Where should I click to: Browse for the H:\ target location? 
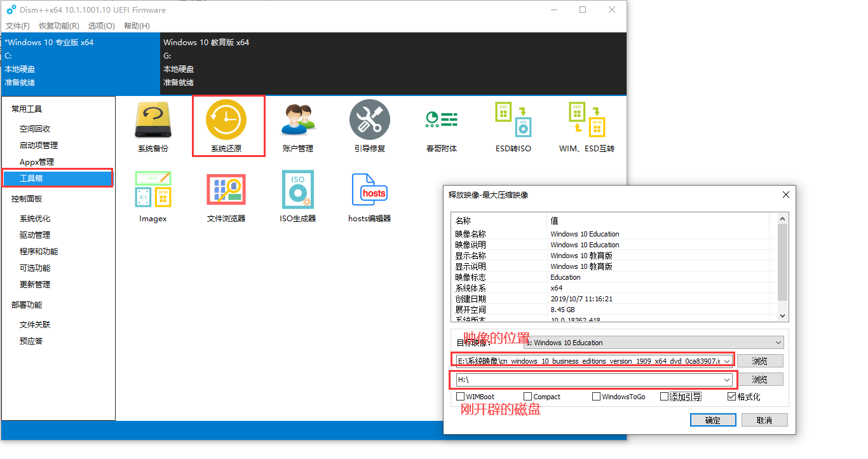click(x=760, y=380)
